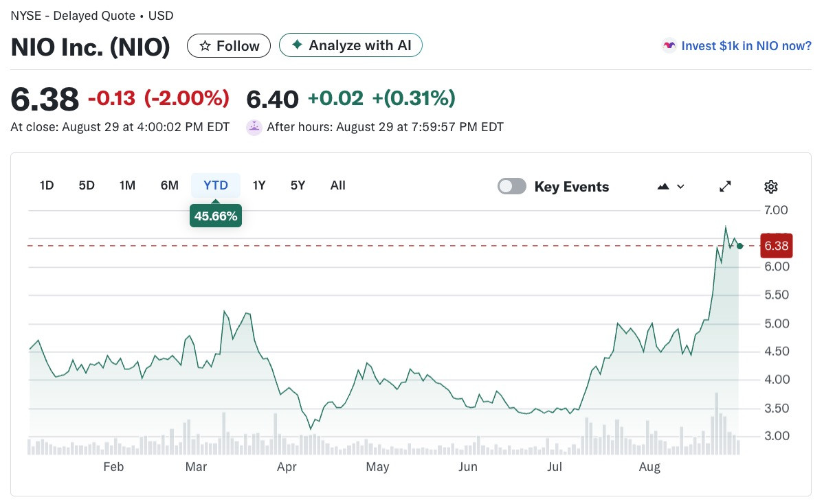Click the Apr label on x-axis
Viewport: 824px width, 504px height.
pos(287,467)
